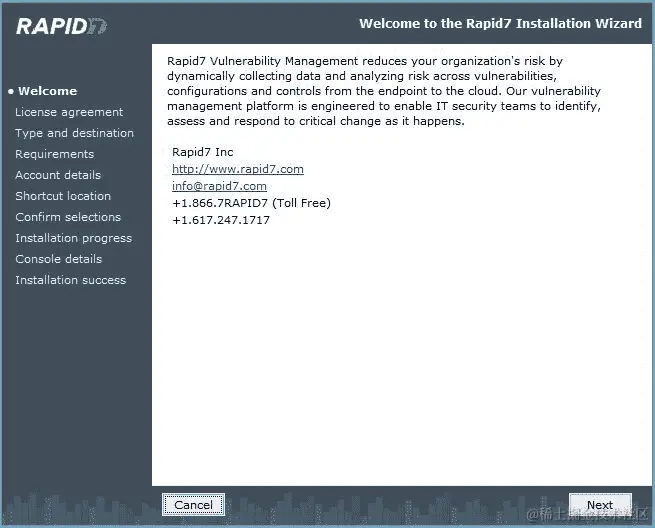
Task: Select the Welcome step in sidebar
Action: pos(47,91)
